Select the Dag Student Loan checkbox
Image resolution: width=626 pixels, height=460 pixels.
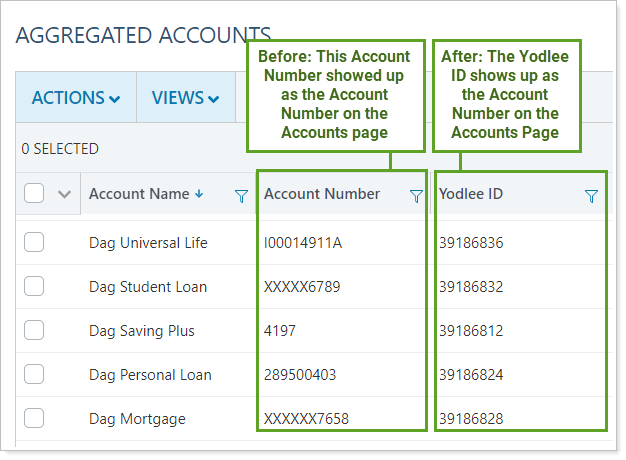tap(34, 287)
